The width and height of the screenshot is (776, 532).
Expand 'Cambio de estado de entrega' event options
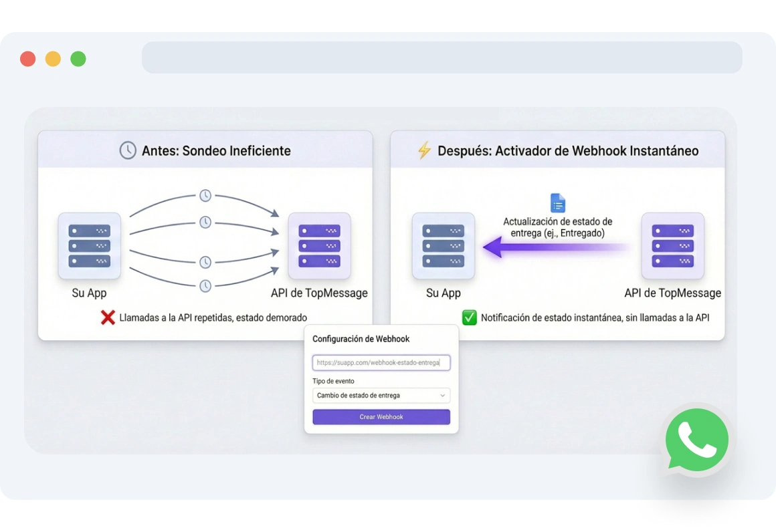click(381, 395)
